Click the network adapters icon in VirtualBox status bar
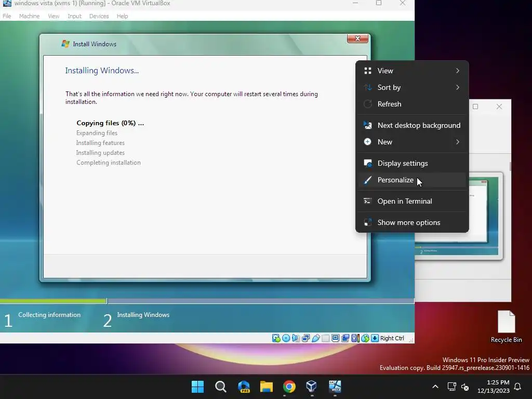This screenshot has width=532, height=399. tap(305, 338)
